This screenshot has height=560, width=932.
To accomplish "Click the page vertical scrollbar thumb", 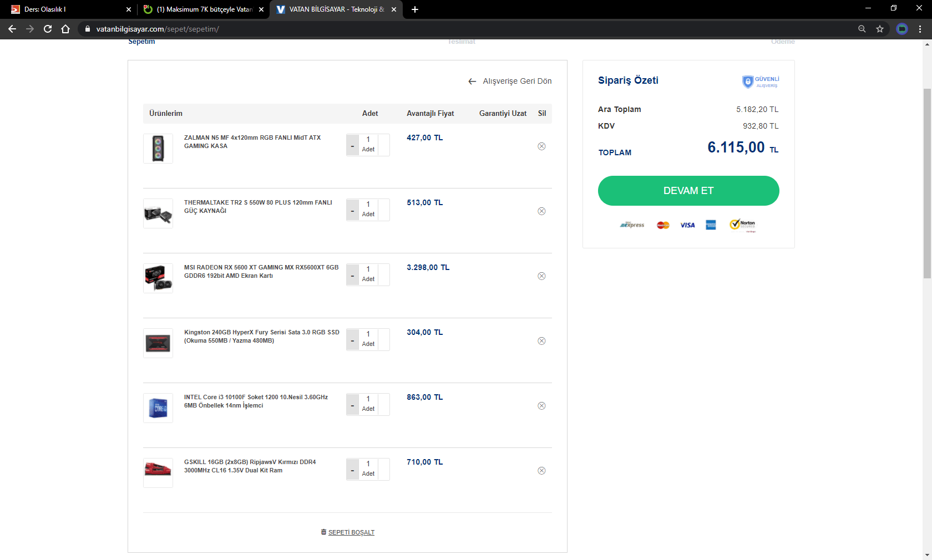I will point(927,183).
